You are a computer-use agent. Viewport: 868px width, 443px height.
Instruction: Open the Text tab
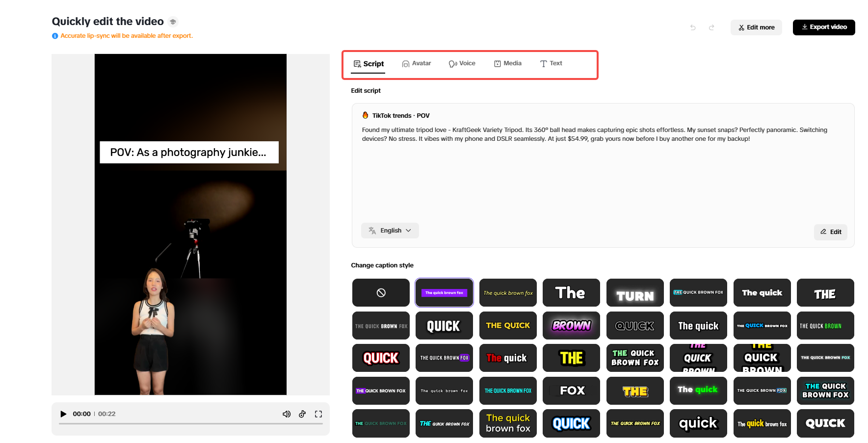coord(551,63)
